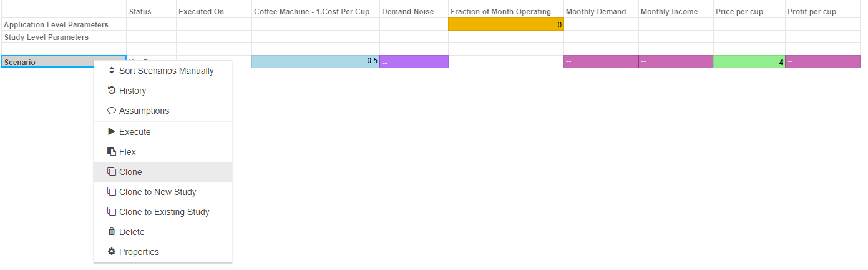The width and height of the screenshot is (868, 270).
Task: Click the Executed On column header
Action: coord(202,12)
